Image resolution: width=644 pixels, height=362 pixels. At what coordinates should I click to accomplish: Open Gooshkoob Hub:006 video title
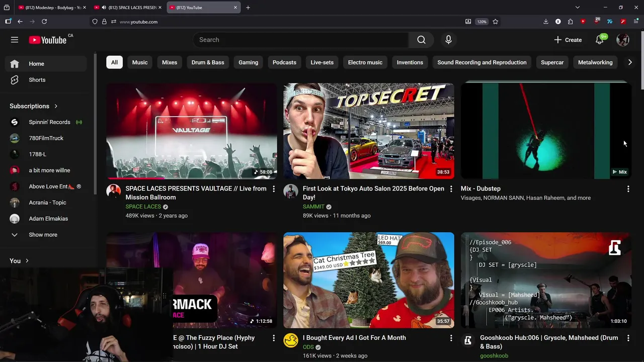tap(549, 342)
